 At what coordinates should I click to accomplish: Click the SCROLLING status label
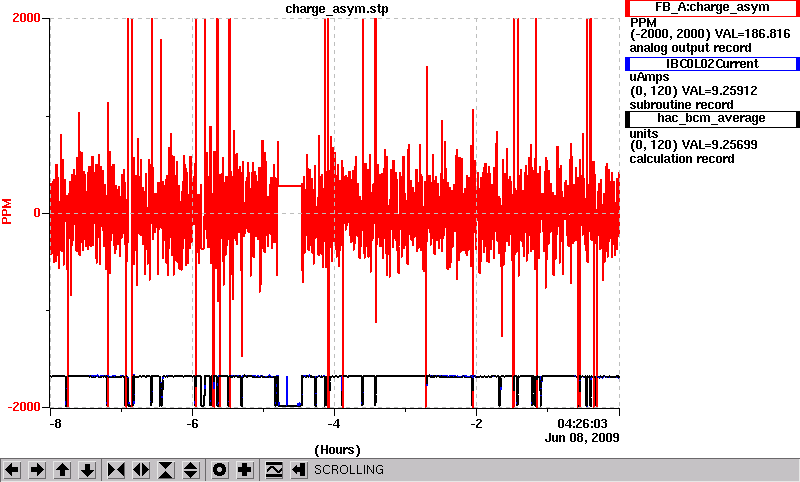[349, 470]
